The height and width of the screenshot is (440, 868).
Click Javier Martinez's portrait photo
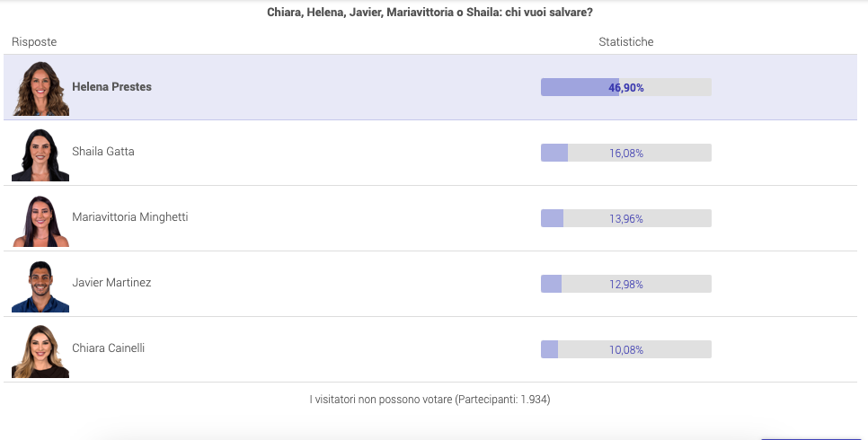click(x=40, y=285)
